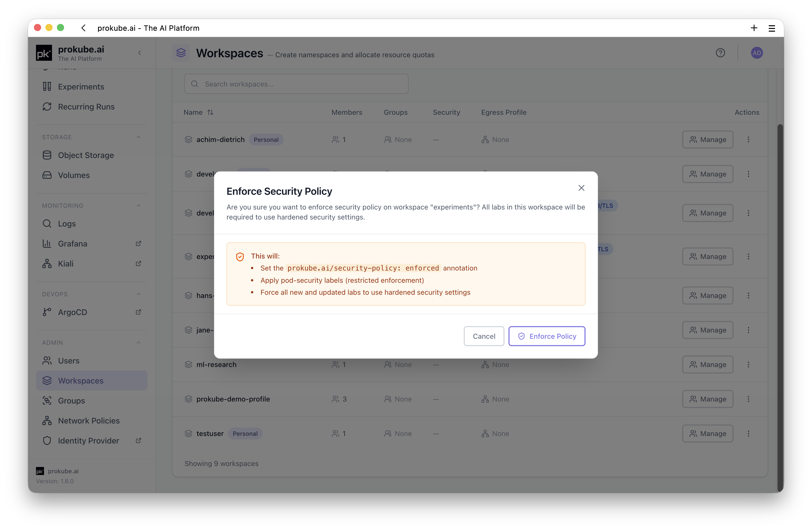Open more actions for testuser row
Viewport: 812px width, 530px height.
(x=748, y=433)
